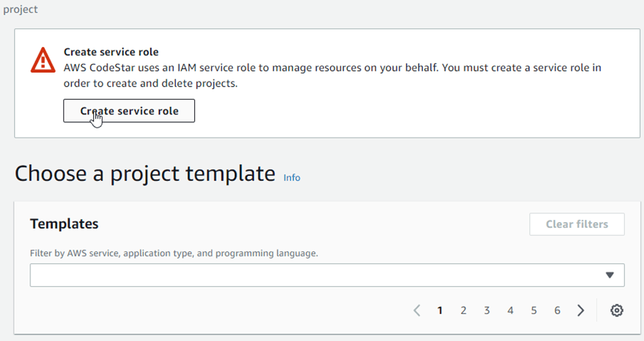The image size is (644, 341).
Task: Expand the template filter dropdown arrow
Action: (610, 276)
